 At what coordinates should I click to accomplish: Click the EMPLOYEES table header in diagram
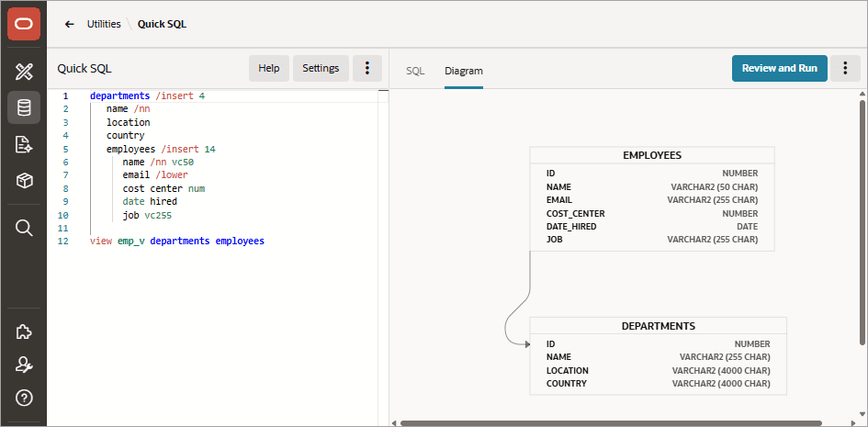tap(652, 155)
